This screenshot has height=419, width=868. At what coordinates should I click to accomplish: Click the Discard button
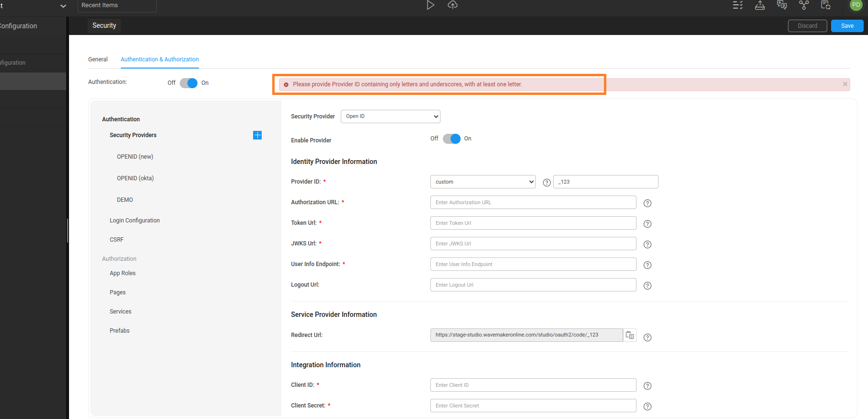click(x=807, y=26)
